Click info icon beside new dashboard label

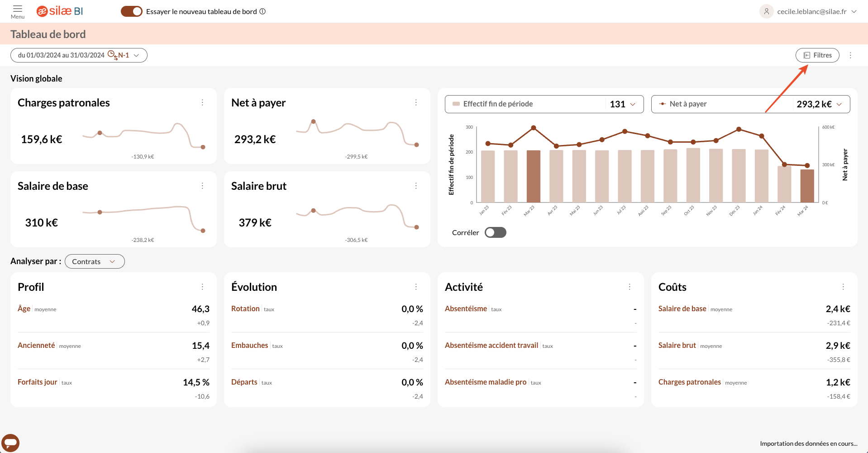pos(262,11)
